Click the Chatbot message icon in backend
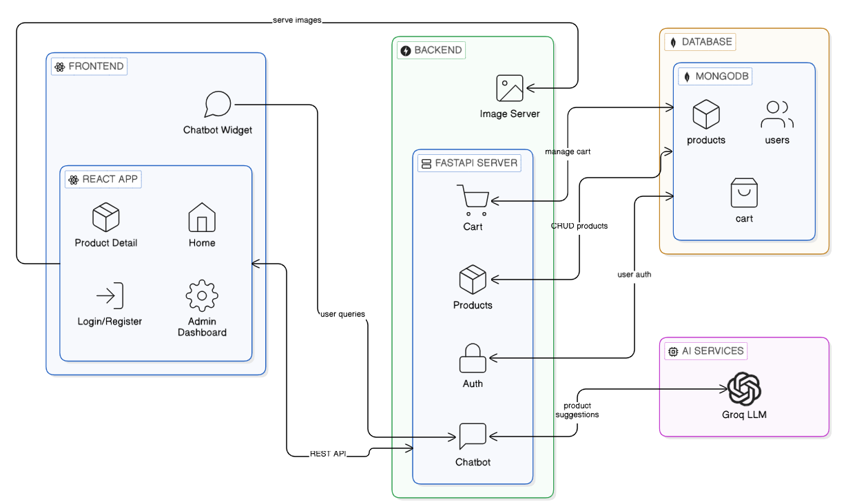Screen dimensions: 846x504 click(x=472, y=434)
